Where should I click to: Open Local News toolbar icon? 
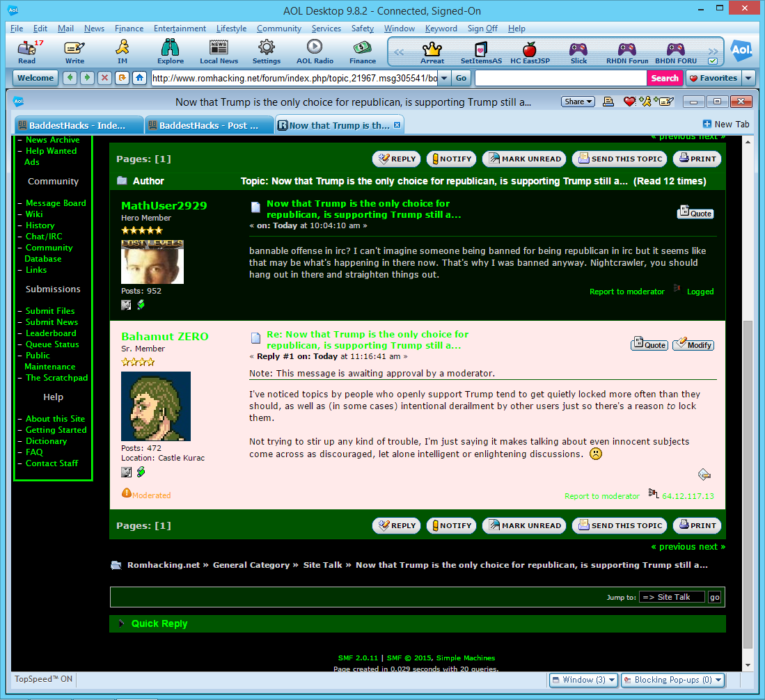219,51
